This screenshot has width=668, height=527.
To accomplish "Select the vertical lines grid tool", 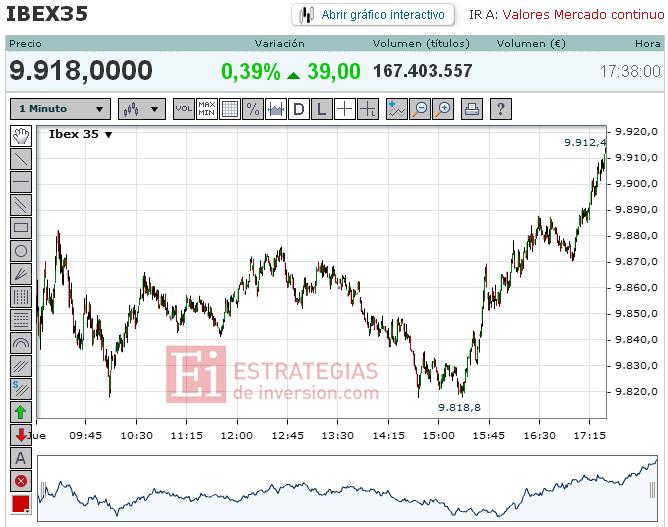I will click(20, 297).
